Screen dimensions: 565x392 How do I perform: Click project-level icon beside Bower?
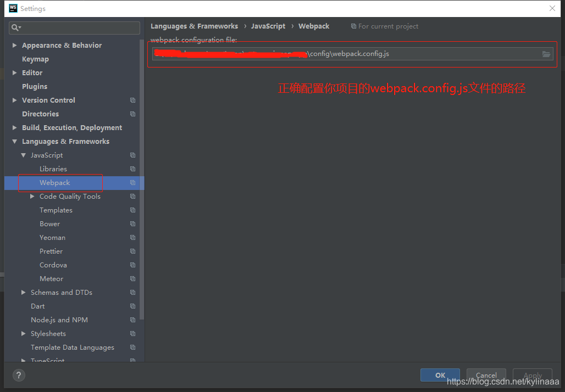click(132, 223)
